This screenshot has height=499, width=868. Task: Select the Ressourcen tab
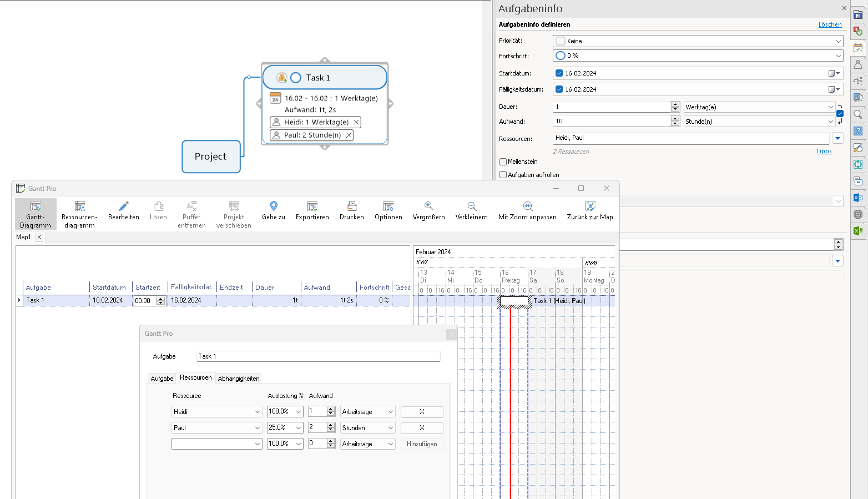click(x=195, y=377)
